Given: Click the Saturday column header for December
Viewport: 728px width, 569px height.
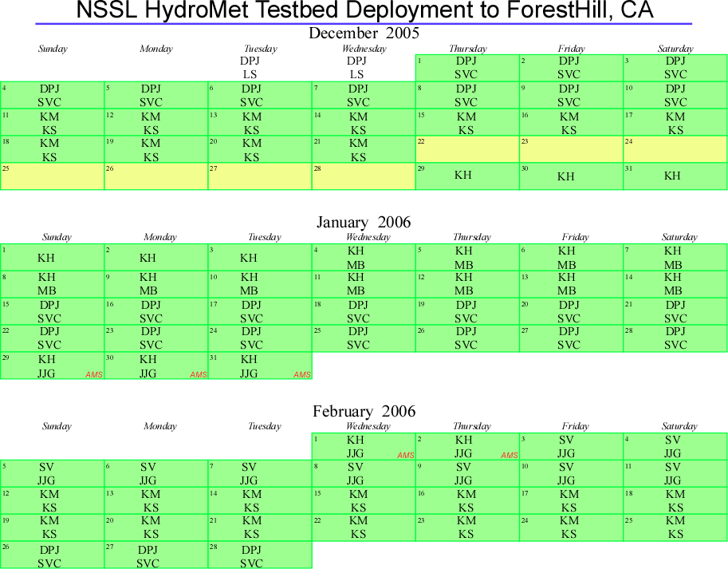Looking at the screenshot, I should (675, 49).
